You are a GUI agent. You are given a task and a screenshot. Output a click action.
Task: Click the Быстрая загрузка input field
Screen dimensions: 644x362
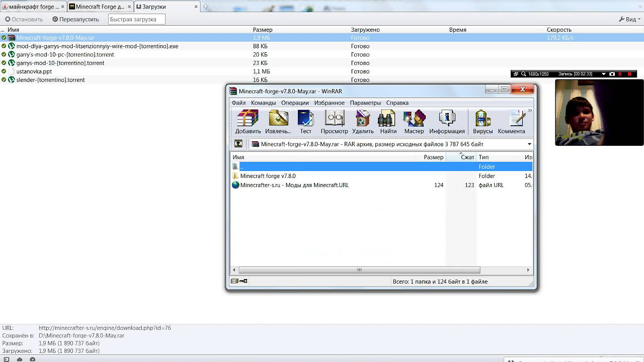coord(137,19)
